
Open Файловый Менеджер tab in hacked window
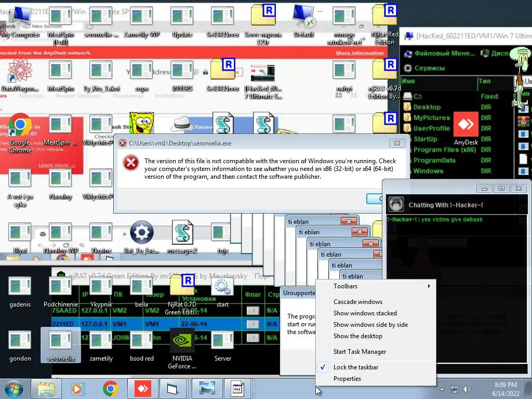441,54
